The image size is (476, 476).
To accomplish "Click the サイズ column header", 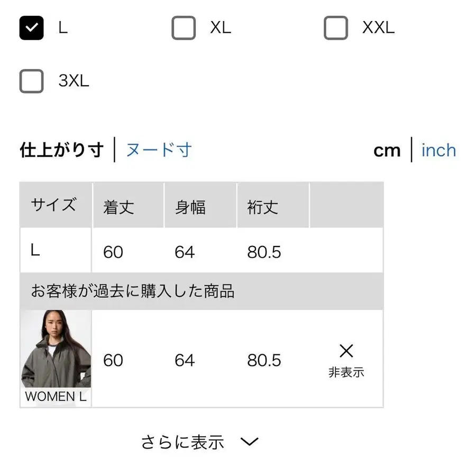I will (53, 205).
